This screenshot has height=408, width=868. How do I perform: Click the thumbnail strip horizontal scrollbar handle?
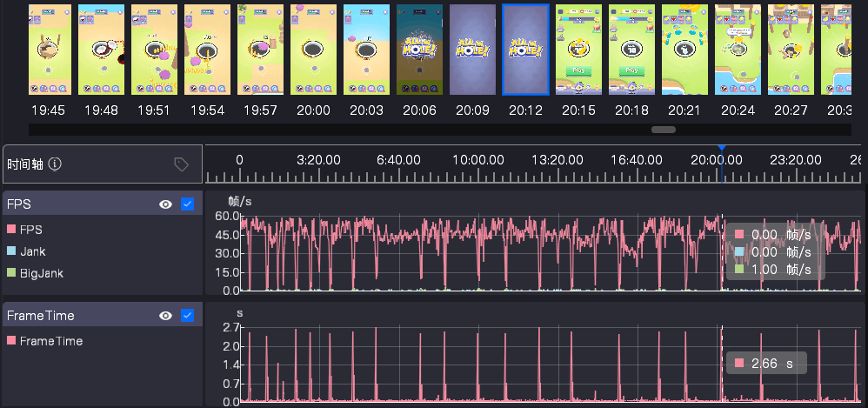[664, 130]
